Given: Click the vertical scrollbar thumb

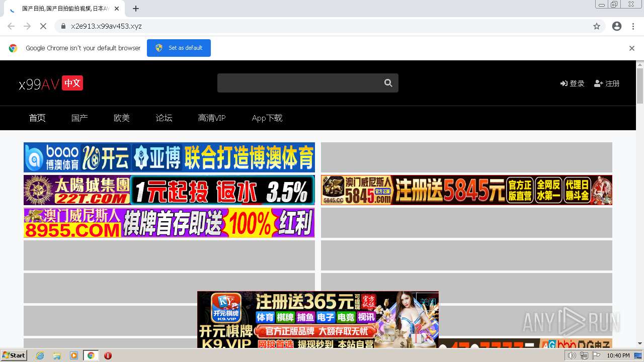Looking at the screenshot, I should point(640,85).
